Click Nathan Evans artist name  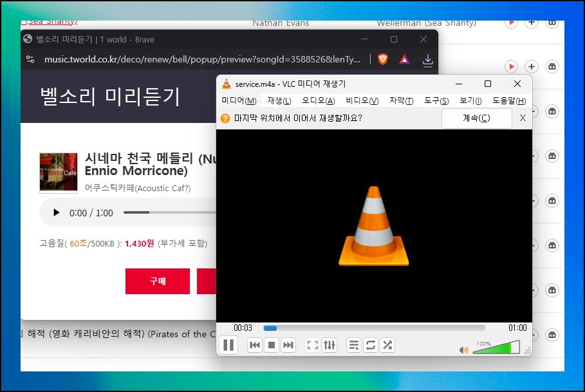[281, 23]
